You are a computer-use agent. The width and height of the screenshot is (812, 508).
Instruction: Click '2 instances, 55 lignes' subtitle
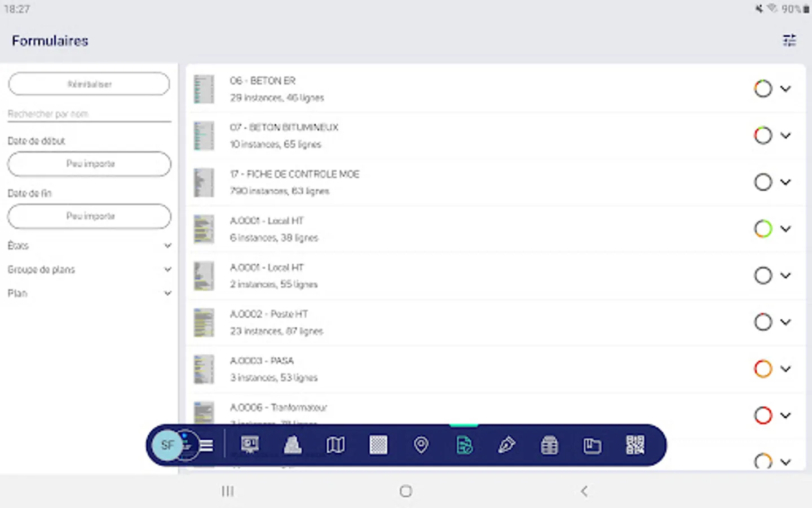(273, 284)
